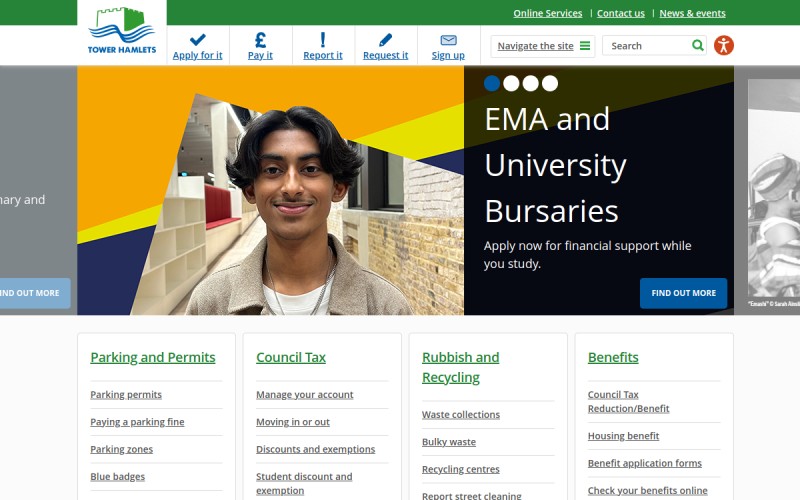Go to Moving in or out
Viewport: 800px width, 500px height.
(x=293, y=422)
